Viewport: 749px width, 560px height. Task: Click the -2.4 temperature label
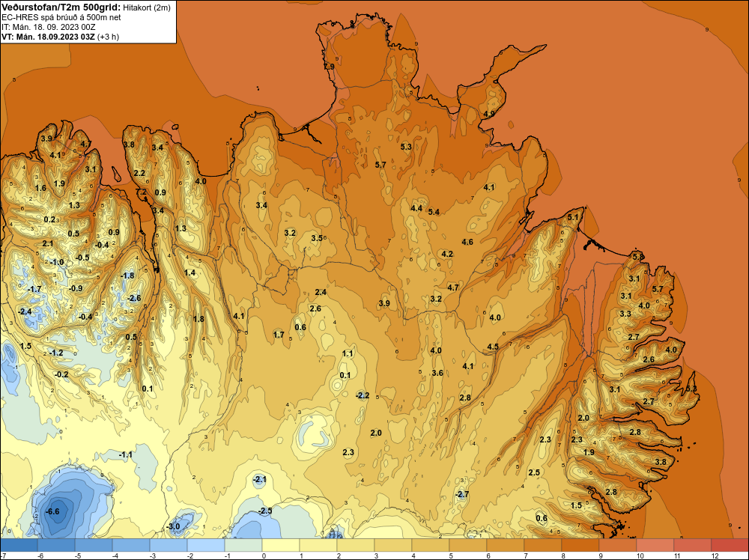coord(25,311)
